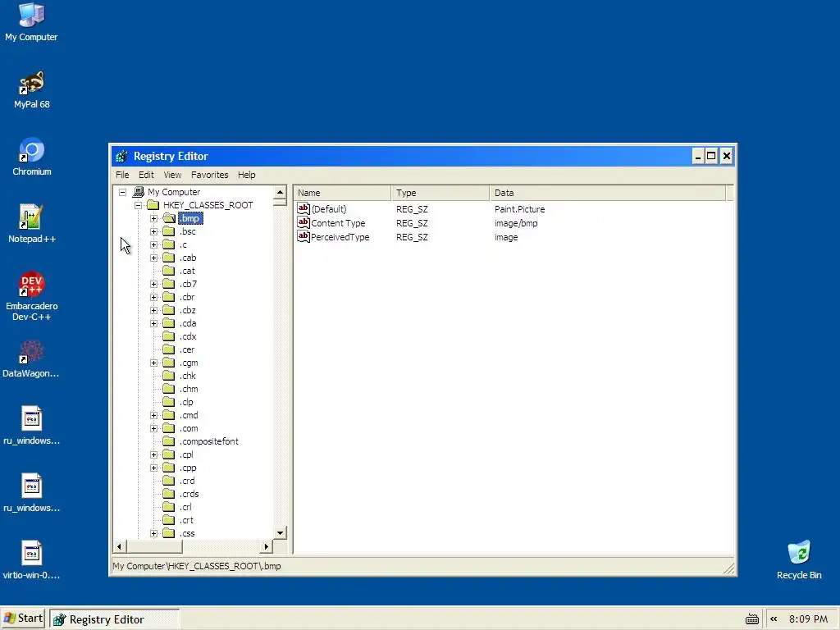The height and width of the screenshot is (630, 840).
Task: Open the Help menu
Action: click(x=246, y=175)
